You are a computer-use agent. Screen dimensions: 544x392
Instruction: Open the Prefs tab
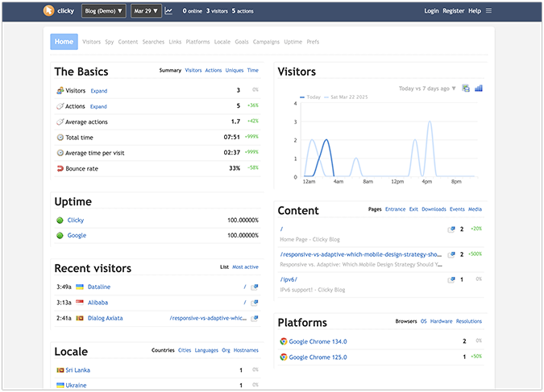pyautogui.click(x=313, y=42)
